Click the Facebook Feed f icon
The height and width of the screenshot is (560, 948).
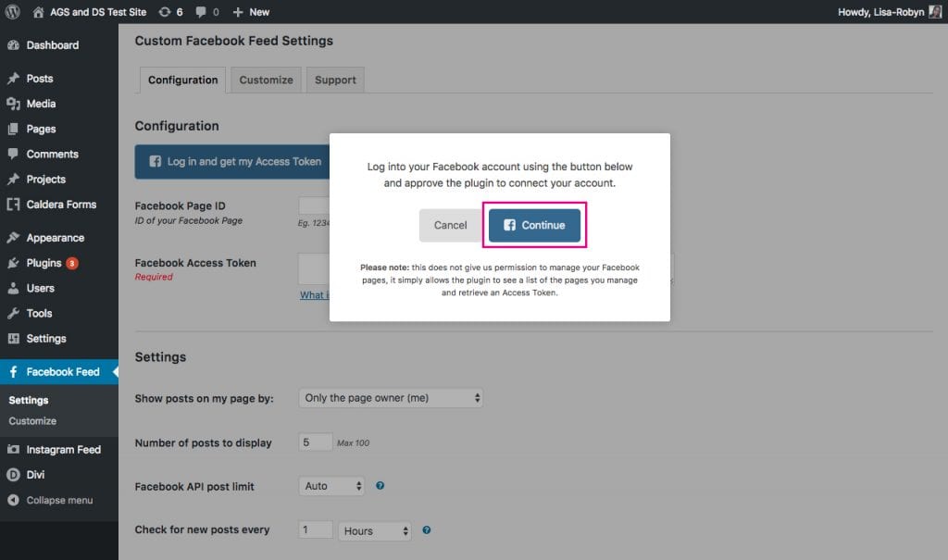tap(13, 372)
